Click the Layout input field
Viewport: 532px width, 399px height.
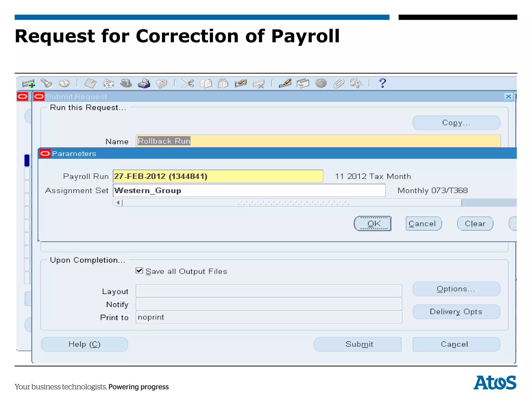269,291
